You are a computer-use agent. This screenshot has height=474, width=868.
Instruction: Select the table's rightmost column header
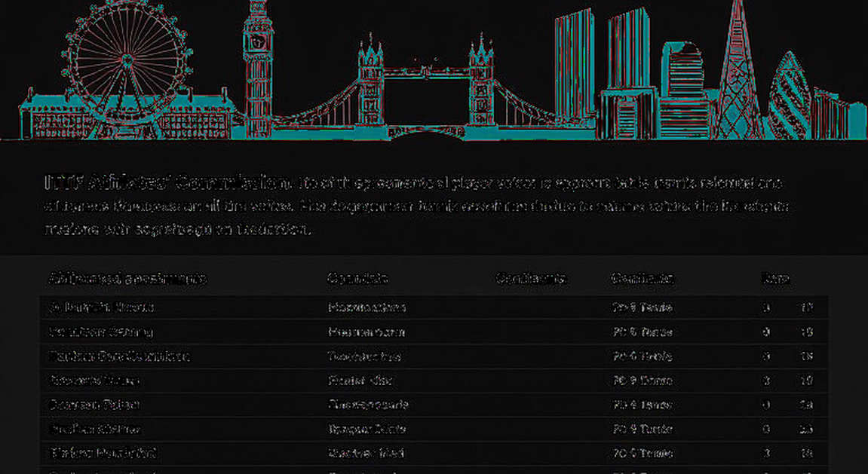pos(775,278)
